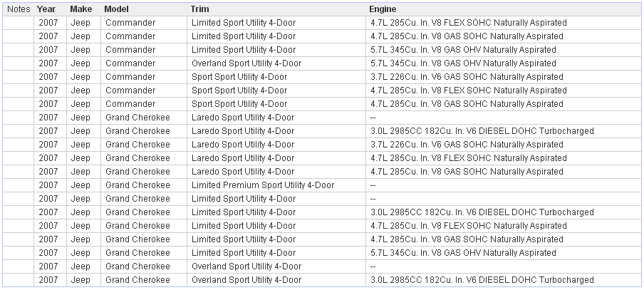This screenshot has width=644, height=290.
Task: Click the Year column header
Action: tap(46, 9)
